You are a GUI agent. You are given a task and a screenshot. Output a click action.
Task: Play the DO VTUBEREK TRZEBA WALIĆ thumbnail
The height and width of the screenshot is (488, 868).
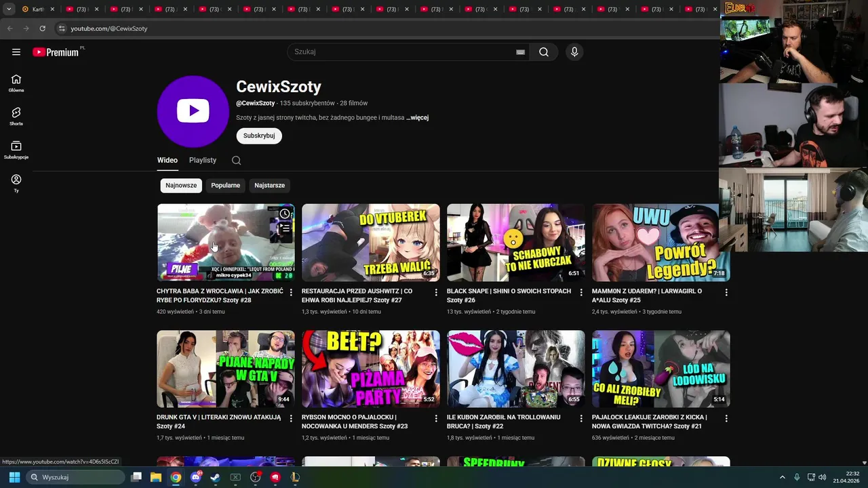[371, 243]
